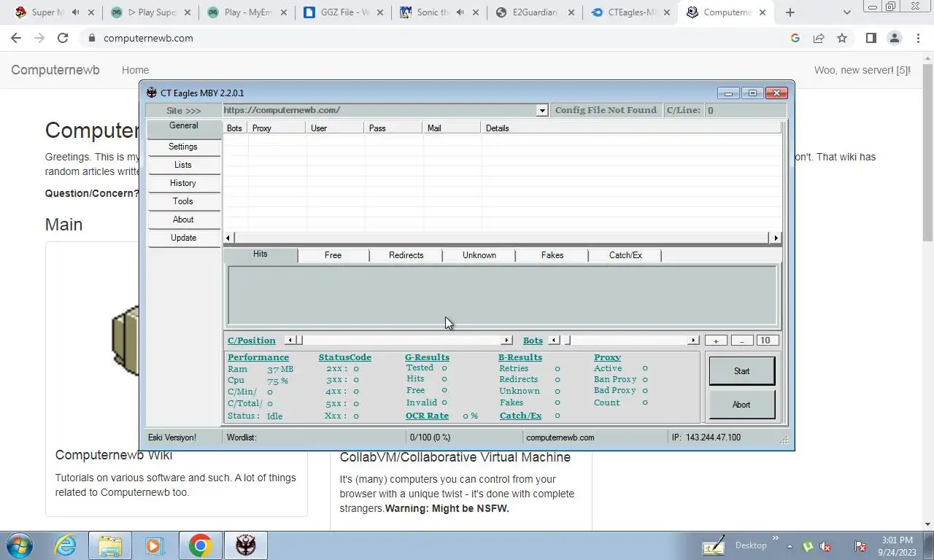The width and height of the screenshot is (934, 560).
Task: Click the muted volume tray icon
Action: click(826, 546)
